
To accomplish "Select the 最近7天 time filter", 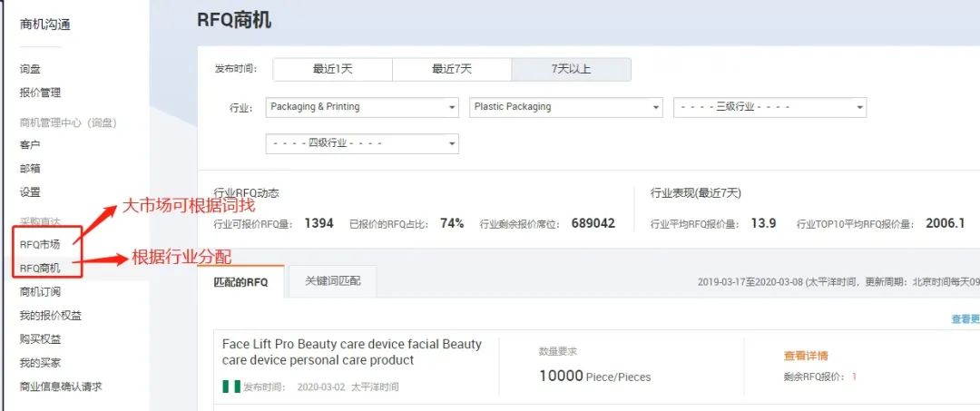I will (x=451, y=69).
